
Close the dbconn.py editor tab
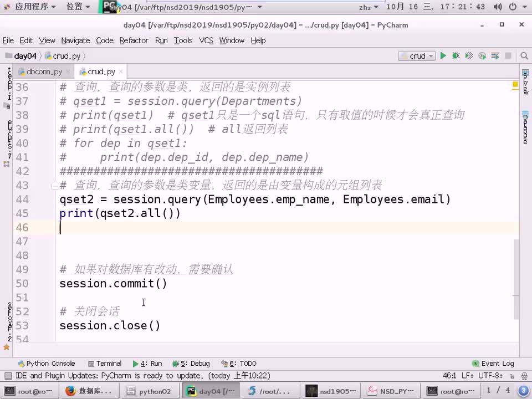click(68, 71)
